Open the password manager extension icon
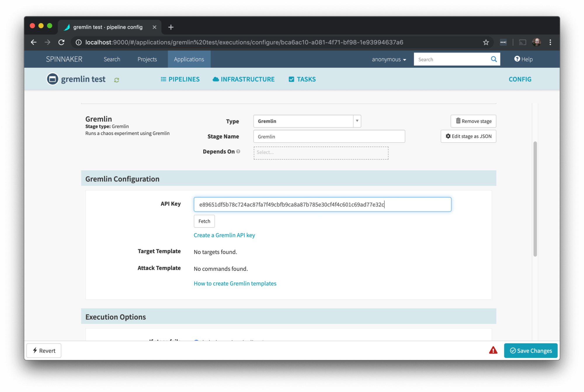Viewport: 584px width, 392px height. (503, 42)
